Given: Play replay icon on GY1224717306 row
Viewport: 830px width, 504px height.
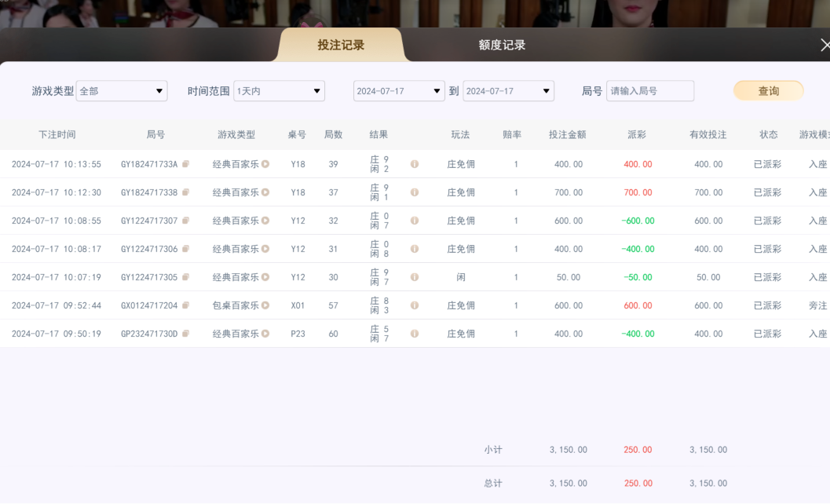Looking at the screenshot, I should point(265,248).
